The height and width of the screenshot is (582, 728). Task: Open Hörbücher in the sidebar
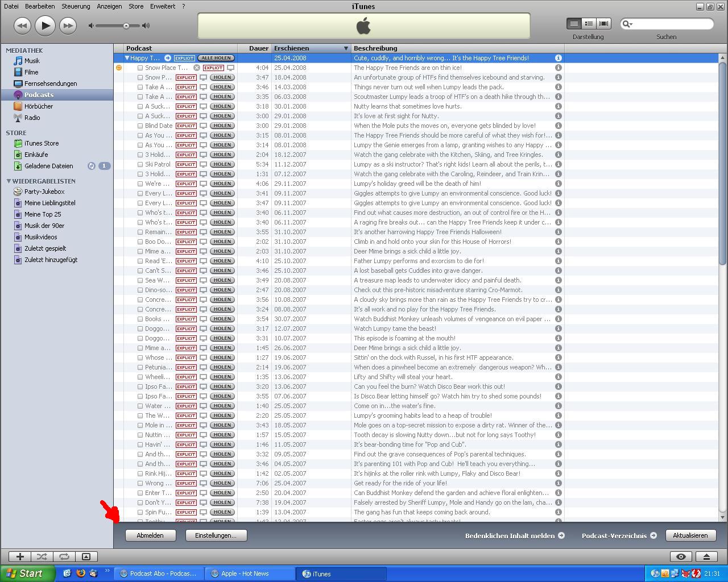coord(38,106)
